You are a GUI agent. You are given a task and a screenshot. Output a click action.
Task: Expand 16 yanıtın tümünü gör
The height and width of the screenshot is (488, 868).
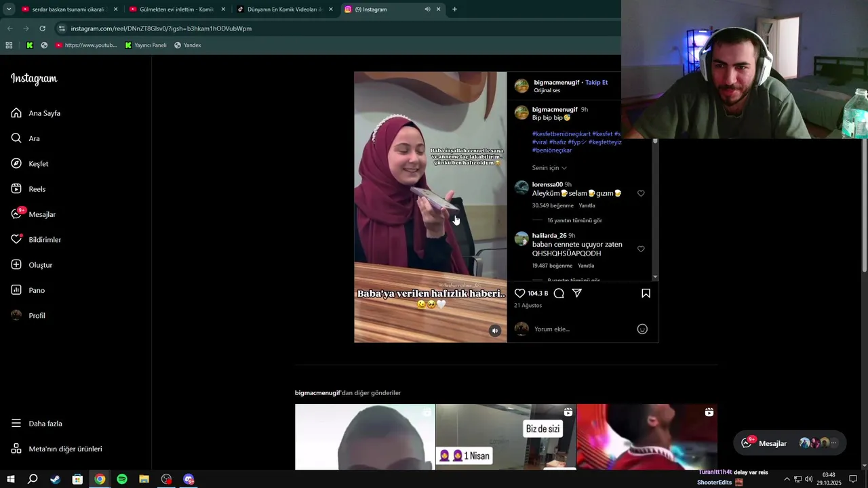tap(574, 220)
